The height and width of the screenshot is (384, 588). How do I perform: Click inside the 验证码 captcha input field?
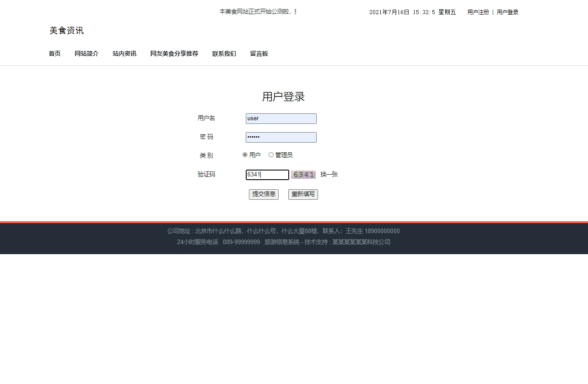(x=267, y=175)
